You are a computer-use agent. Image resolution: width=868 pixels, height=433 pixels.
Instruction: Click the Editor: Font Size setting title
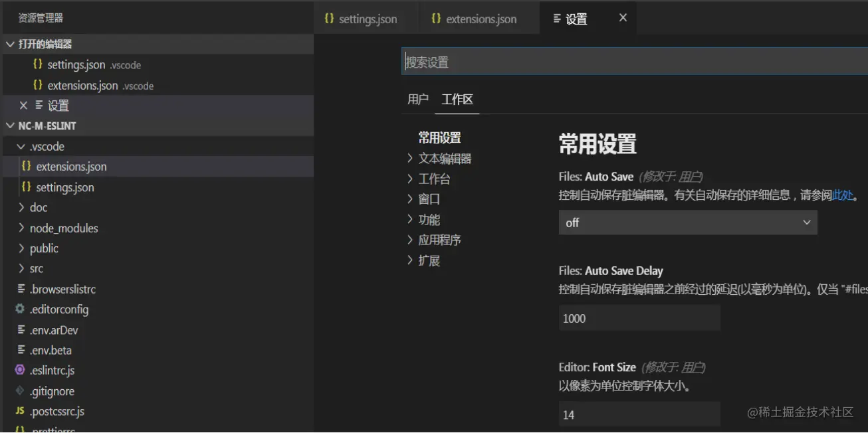597,367
